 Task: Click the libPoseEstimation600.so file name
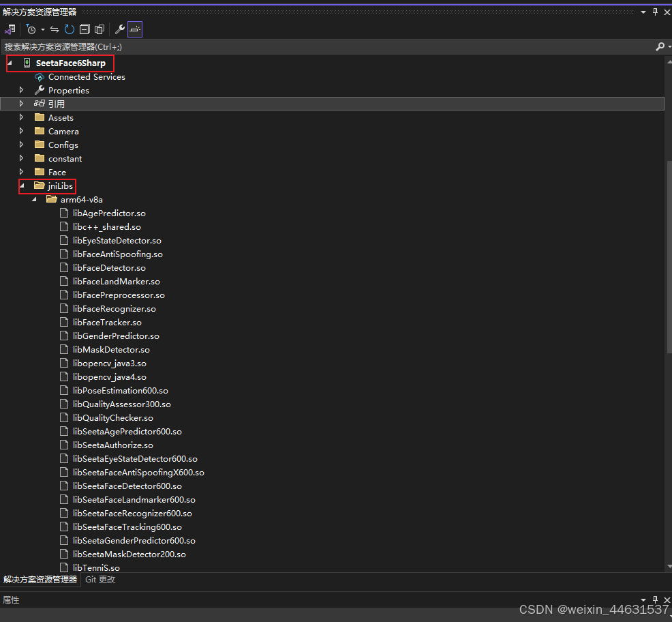121,391
